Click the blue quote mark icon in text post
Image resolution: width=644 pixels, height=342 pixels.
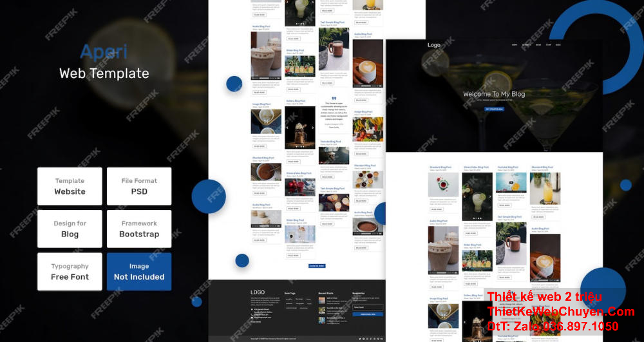[334, 99]
